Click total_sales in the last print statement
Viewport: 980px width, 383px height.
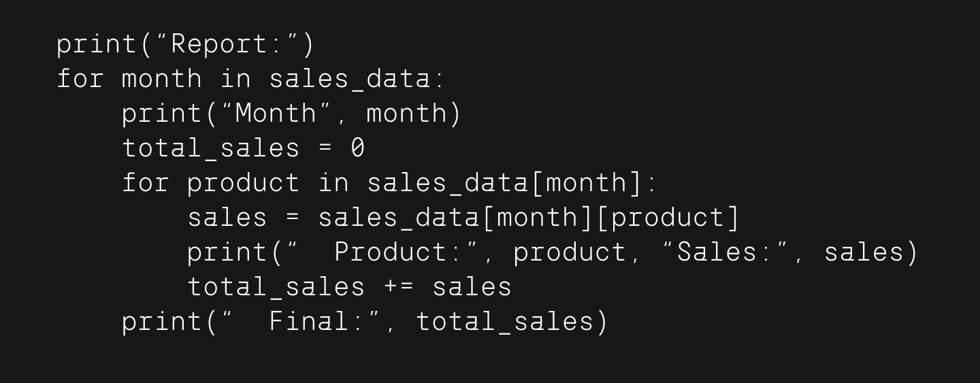click(505, 322)
